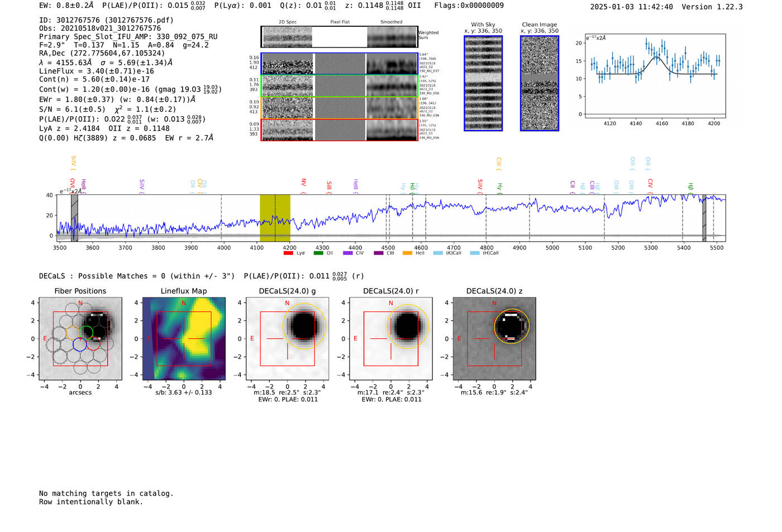Click 'No matching targets in catalog.' text
This screenshot has height=532, width=782.
tap(106, 493)
